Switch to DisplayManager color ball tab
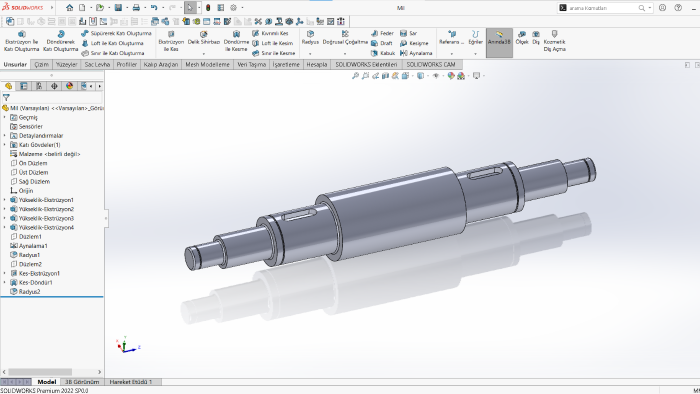The width and height of the screenshot is (700, 394). click(x=69, y=86)
